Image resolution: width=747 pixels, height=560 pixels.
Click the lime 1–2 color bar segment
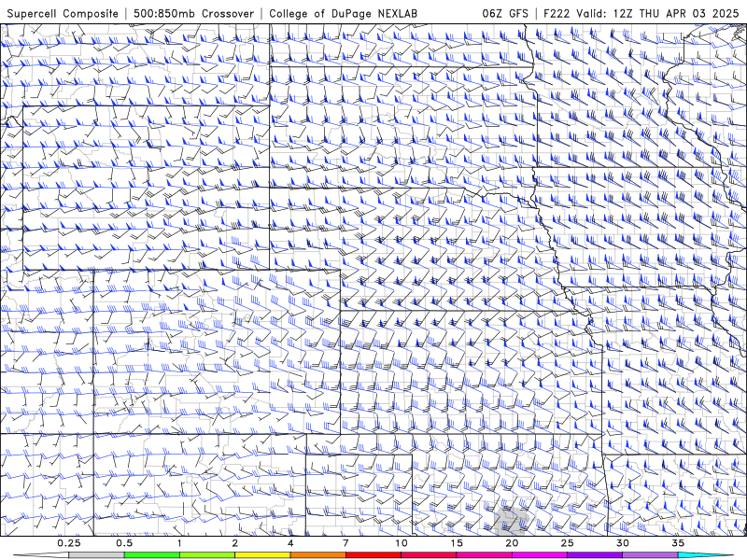(x=207, y=555)
